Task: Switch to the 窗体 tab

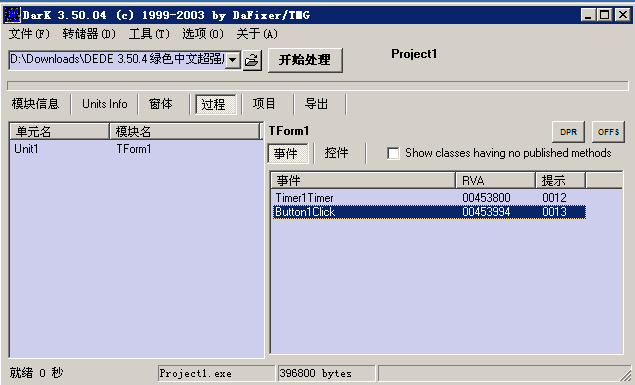Action: point(161,104)
